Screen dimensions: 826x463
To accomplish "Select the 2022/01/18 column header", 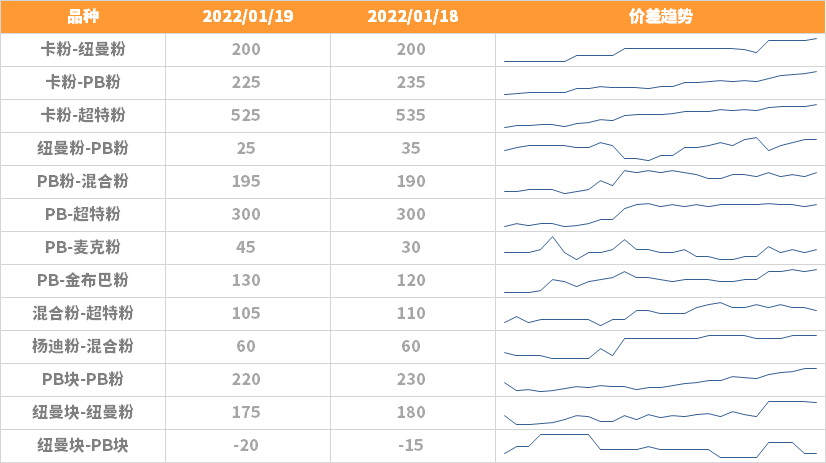I will [412, 16].
